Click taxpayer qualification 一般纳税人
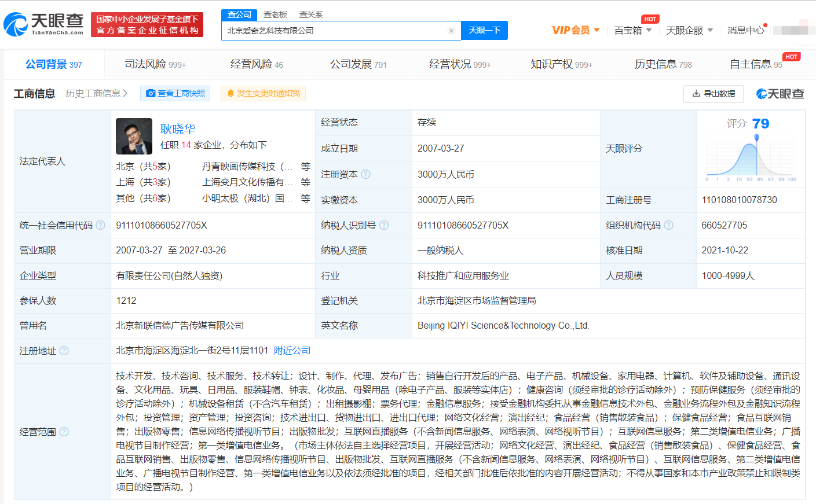 pos(440,251)
